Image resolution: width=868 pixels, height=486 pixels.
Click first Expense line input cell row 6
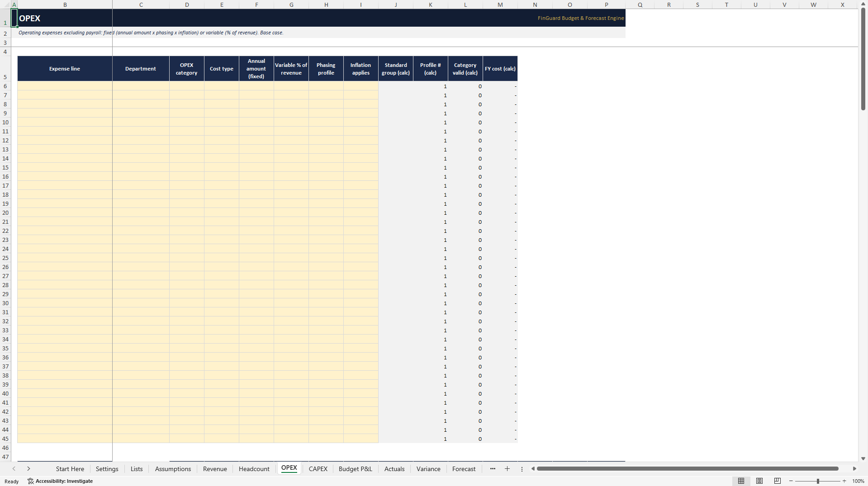[65, 86]
